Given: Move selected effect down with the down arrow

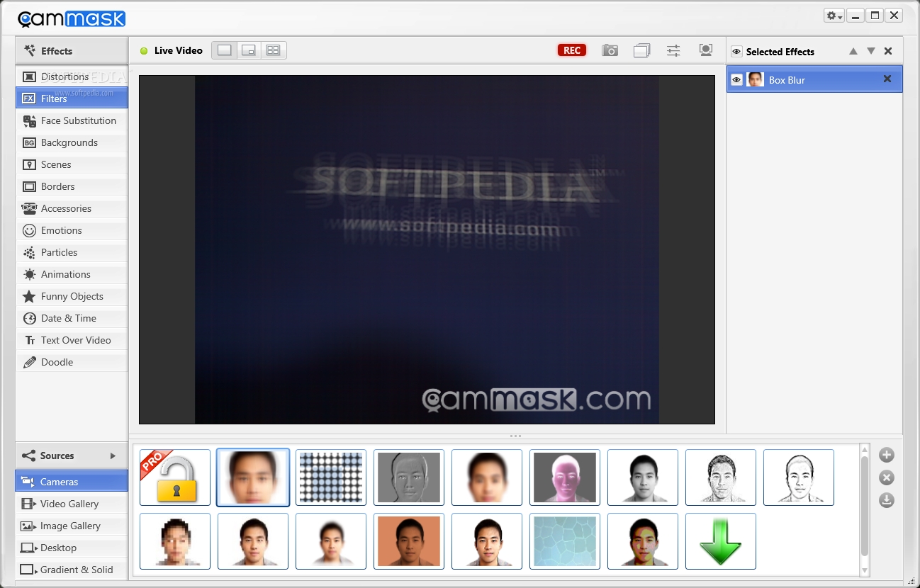Looking at the screenshot, I should [x=871, y=51].
